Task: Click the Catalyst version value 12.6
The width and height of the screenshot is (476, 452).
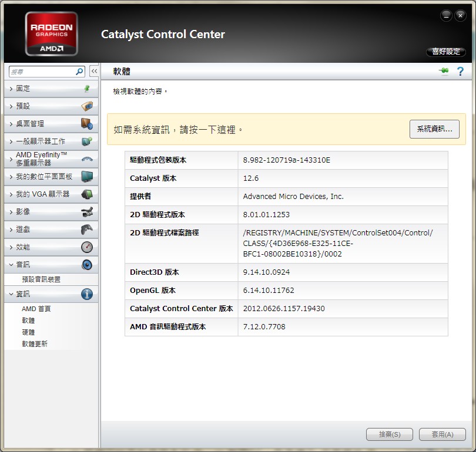Action: 251,178
